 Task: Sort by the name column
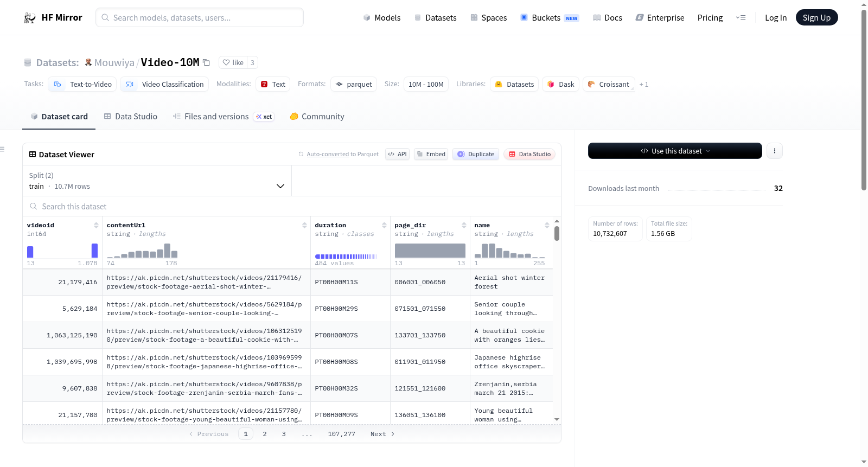547,225
